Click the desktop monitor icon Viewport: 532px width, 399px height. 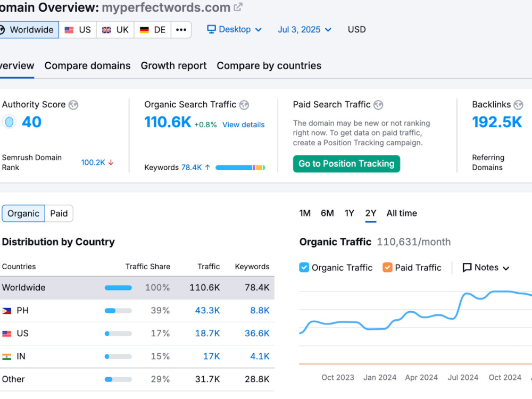point(211,29)
